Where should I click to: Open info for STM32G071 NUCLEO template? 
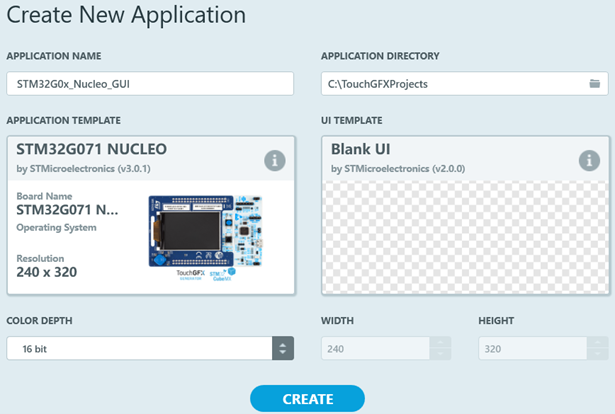(x=275, y=161)
